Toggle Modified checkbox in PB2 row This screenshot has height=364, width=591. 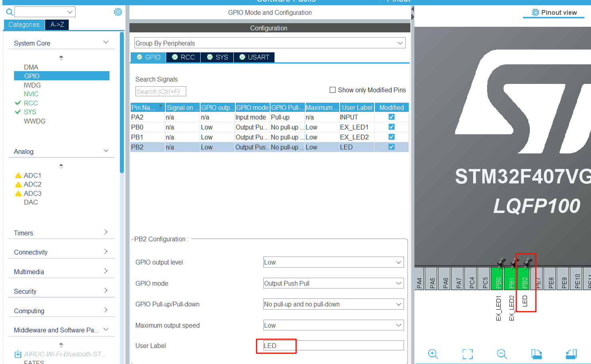point(392,147)
